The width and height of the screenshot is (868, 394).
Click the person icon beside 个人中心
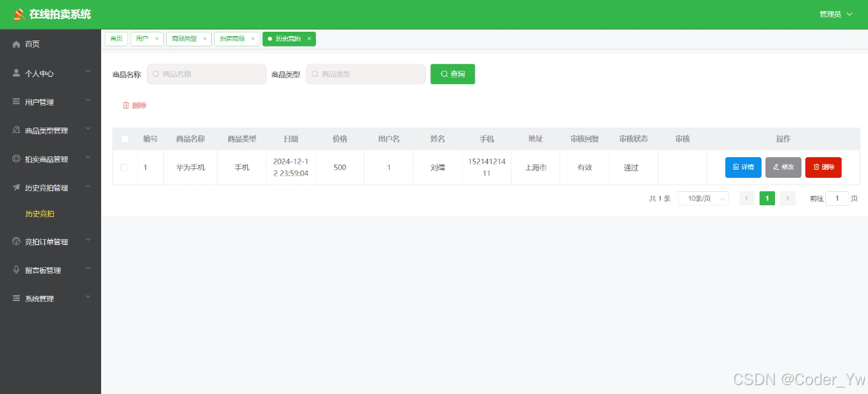[x=16, y=73]
